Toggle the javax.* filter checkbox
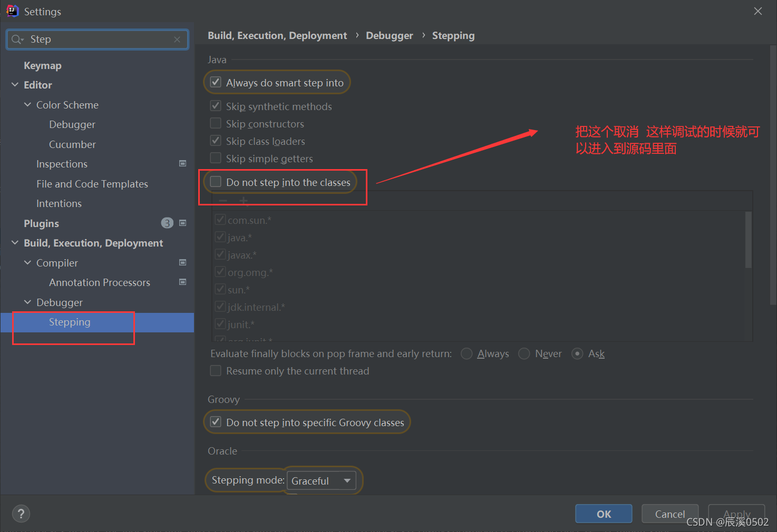This screenshot has width=777, height=532. click(220, 254)
